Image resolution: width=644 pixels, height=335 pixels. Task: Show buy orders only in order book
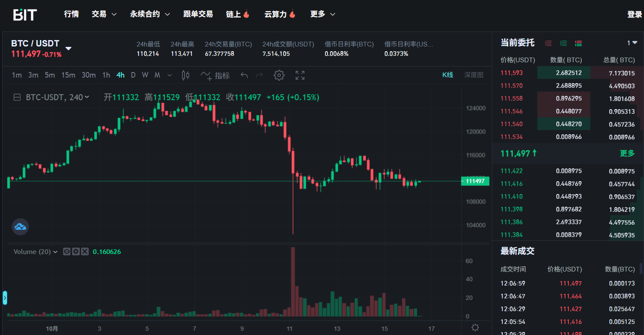(x=563, y=43)
